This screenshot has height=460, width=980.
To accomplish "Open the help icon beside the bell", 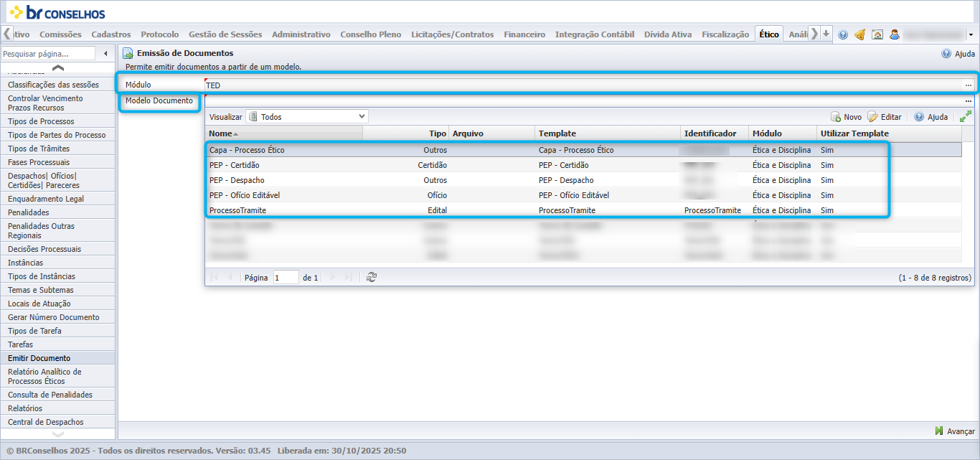I will [843, 34].
